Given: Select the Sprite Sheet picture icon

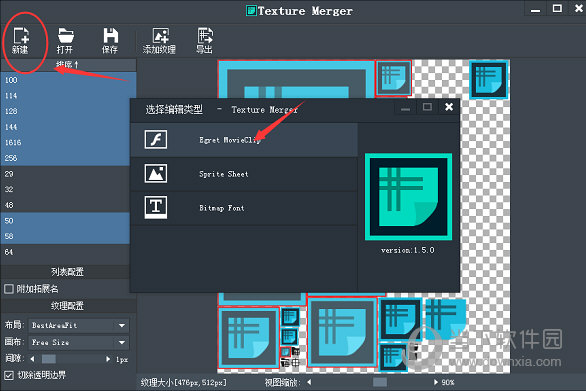Looking at the screenshot, I should tap(156, 173).
